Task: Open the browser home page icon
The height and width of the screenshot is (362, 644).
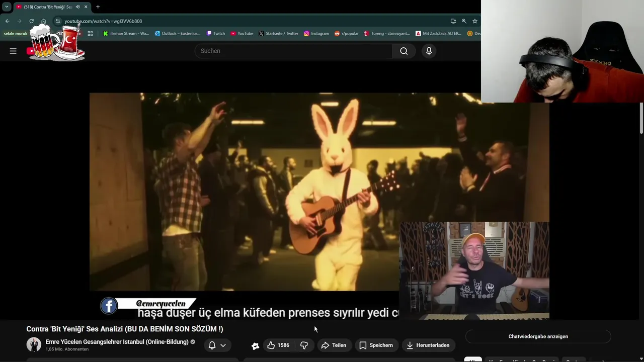Action: [x=44, y=21]
